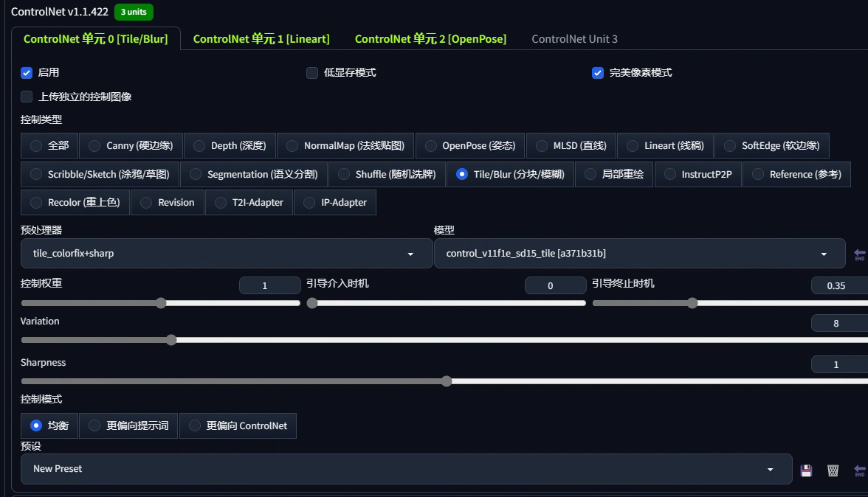The image size is (868, 497).
Task: Select Revision control type
Action: point(167,202)
